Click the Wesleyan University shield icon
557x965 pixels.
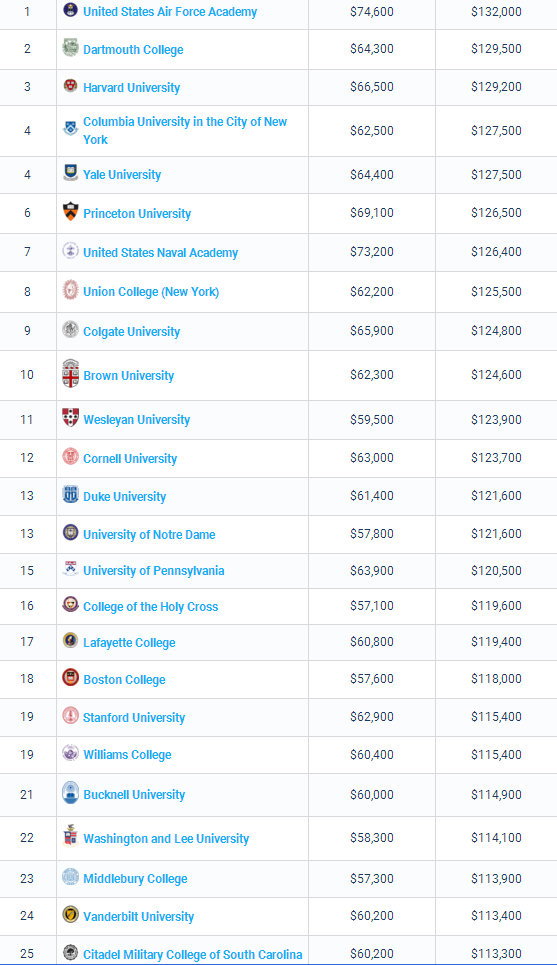tap(71, 418)
